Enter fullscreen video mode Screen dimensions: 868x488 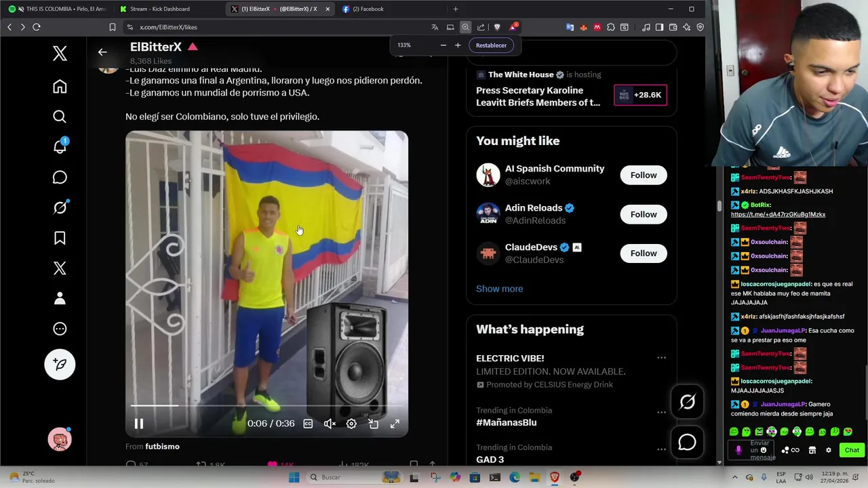[395, 424]
